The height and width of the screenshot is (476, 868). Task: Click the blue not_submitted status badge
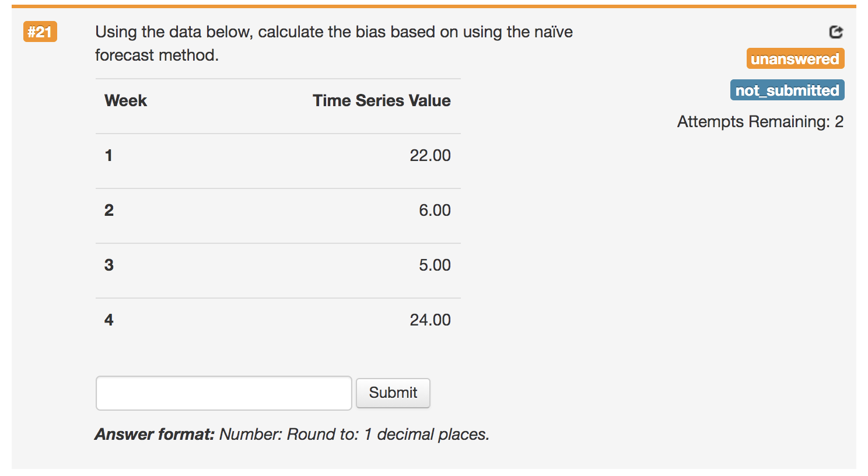point(787,90)
